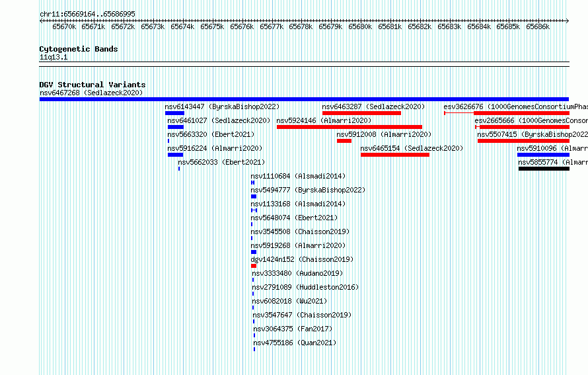Open nsv3547647 (Chaisson2019) label

302,315
